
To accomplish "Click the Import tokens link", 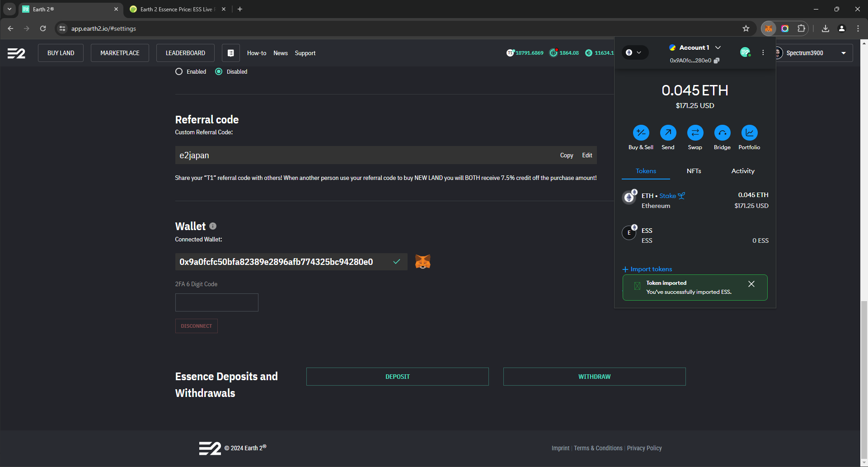I will click(x=651, y=269).
